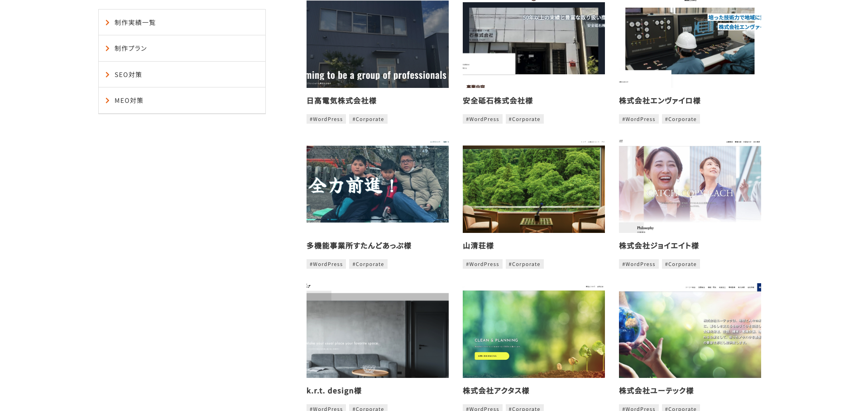
Task: Navigate to 制作プラン page
Action: coord(130,48)
